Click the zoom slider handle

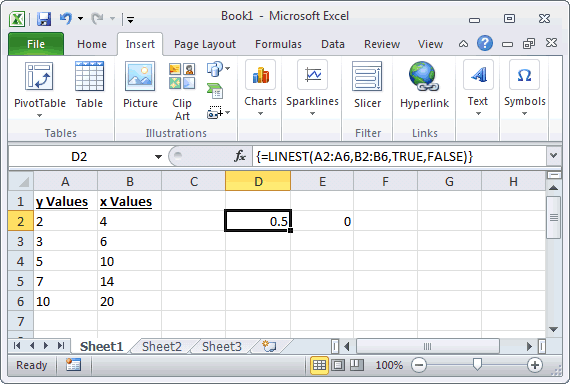click(477, 364)
